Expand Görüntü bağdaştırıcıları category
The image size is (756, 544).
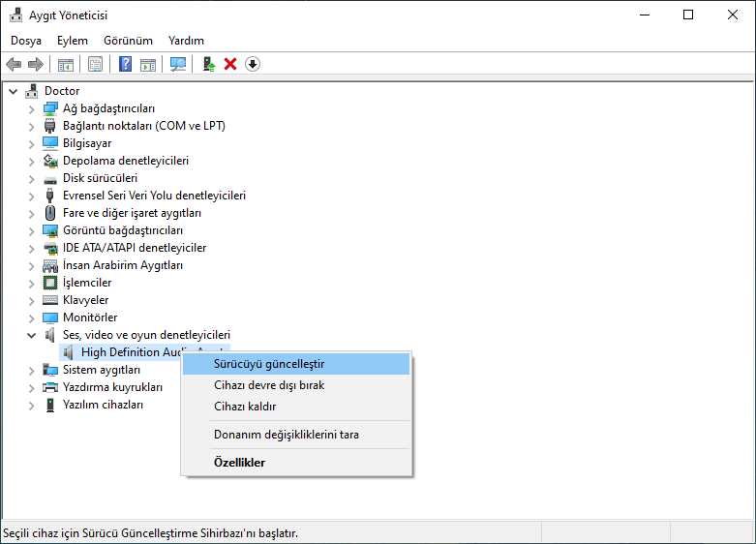pyautogui.click(x=32, y=231)
